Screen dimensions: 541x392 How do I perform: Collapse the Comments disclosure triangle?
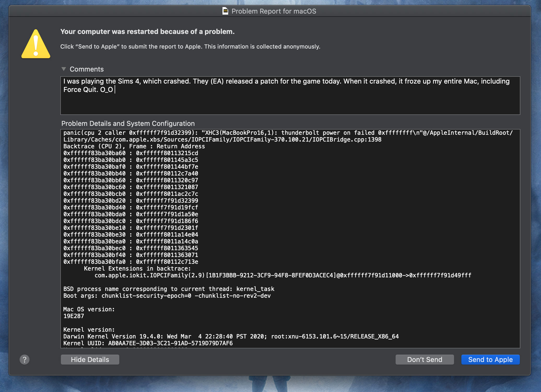(x=63, y=69)
